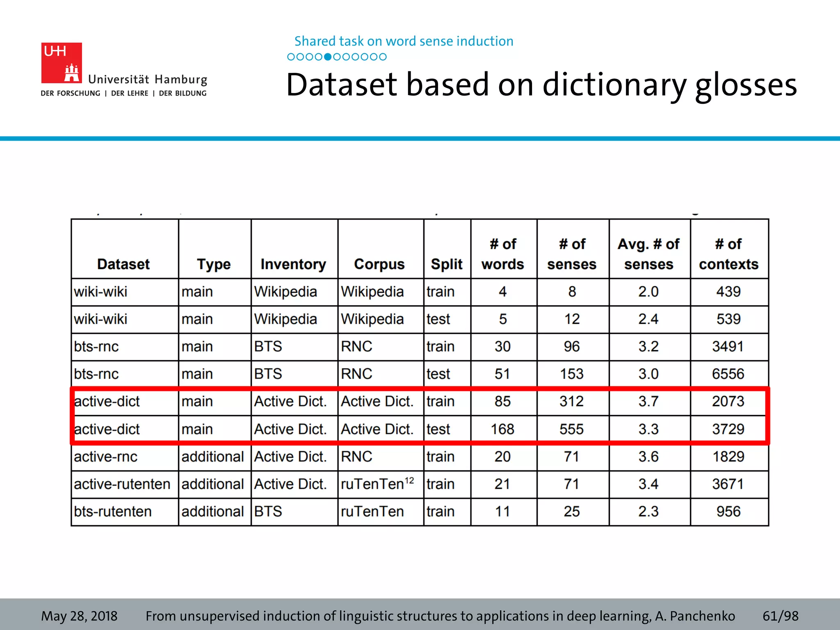
Task: Click the contexts value '2073' in active-dict train row
Action: pos(728,401)
